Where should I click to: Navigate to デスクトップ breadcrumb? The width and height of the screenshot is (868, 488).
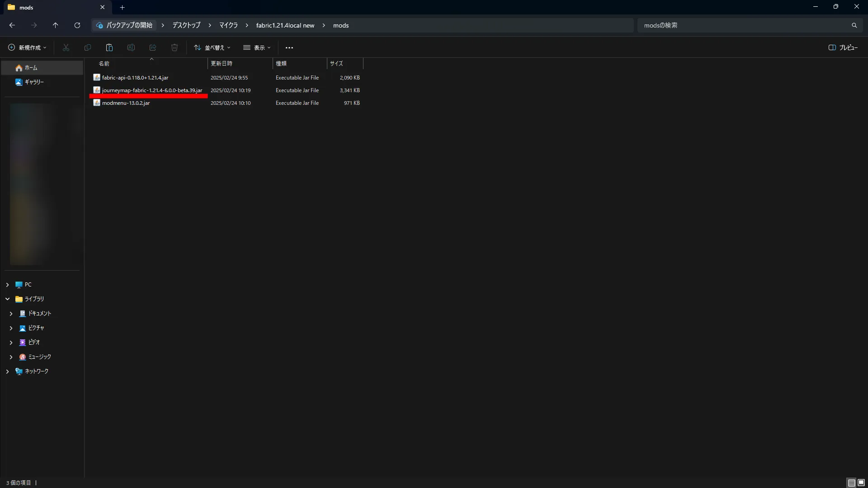[186, 25]
